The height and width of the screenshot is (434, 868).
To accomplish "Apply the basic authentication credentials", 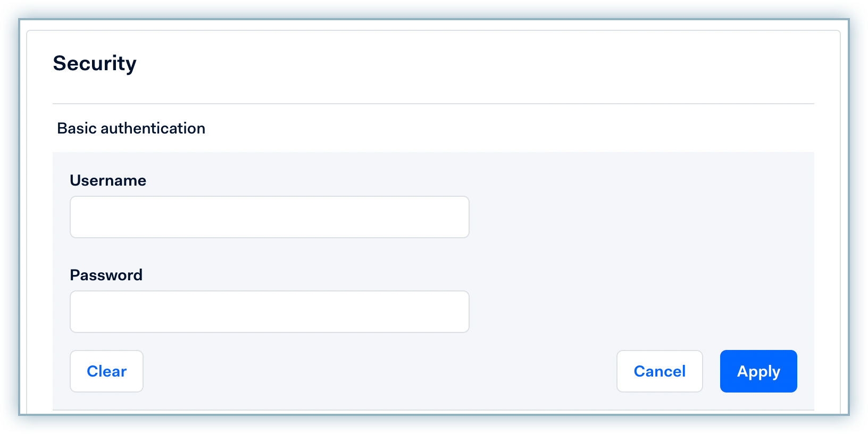I will (x=758, y=371).
